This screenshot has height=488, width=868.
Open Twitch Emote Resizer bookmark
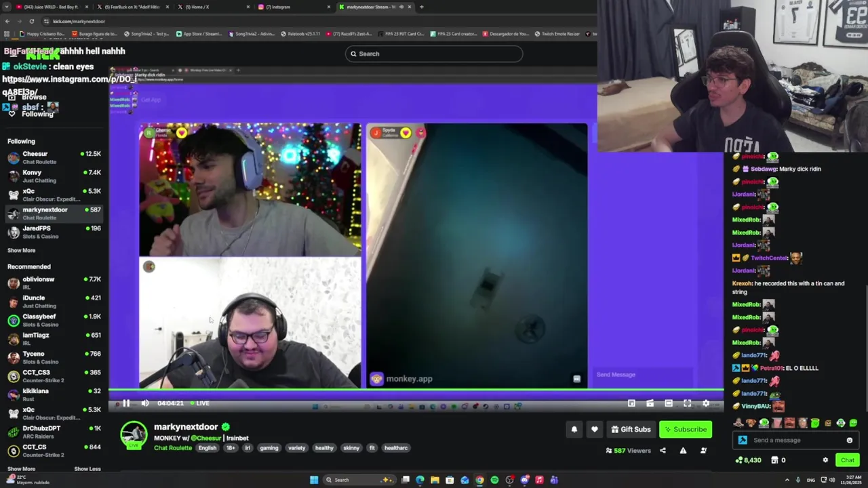(x=557, y=34)
